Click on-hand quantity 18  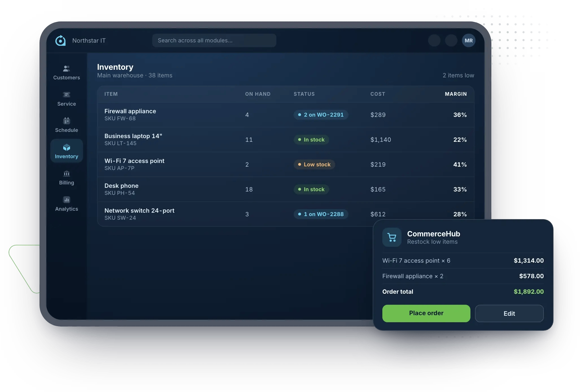249,190
